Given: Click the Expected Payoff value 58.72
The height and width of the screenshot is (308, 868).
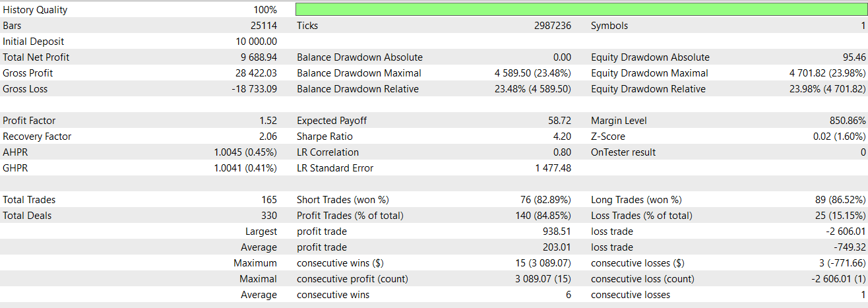Looking at the screenshot, I should click(559, 121).
